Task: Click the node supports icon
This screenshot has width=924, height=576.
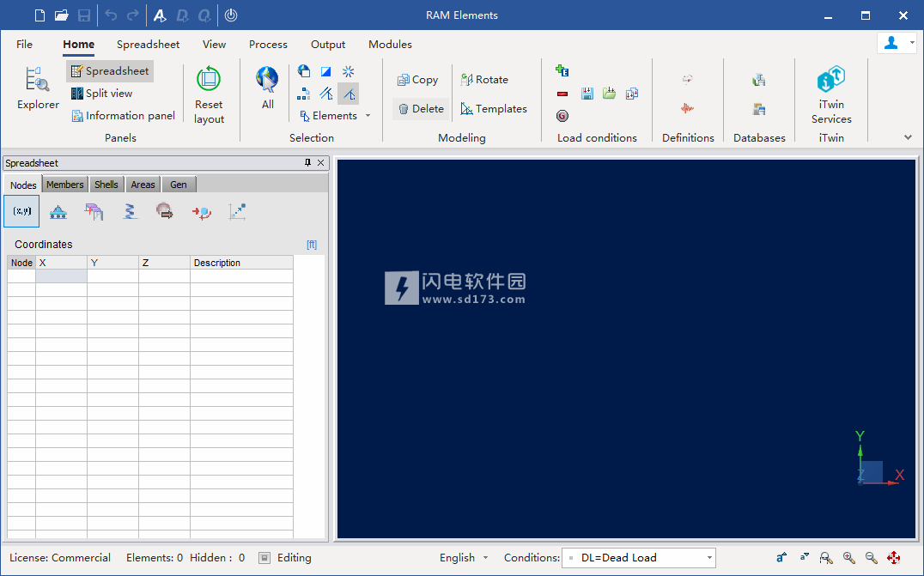Action: tap(58, 211)
